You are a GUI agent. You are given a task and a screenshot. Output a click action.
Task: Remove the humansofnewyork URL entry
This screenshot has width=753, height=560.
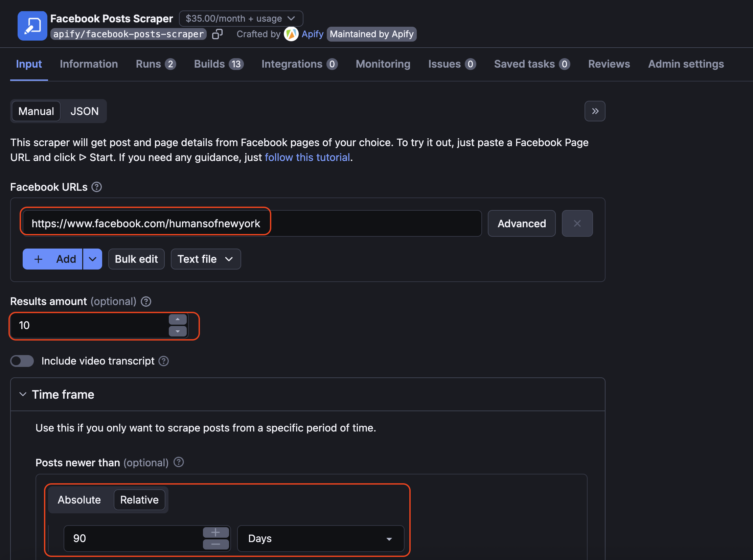[577, 224]
